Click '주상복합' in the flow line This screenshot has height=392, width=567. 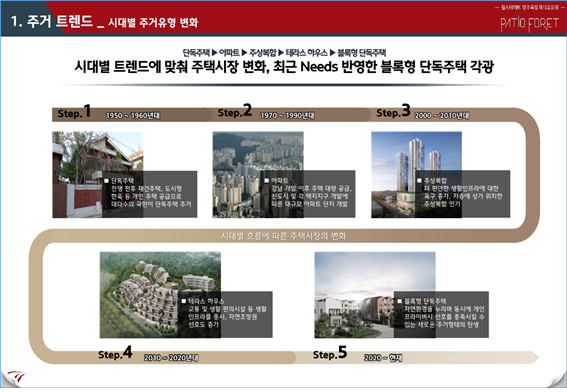pos(263,53)
